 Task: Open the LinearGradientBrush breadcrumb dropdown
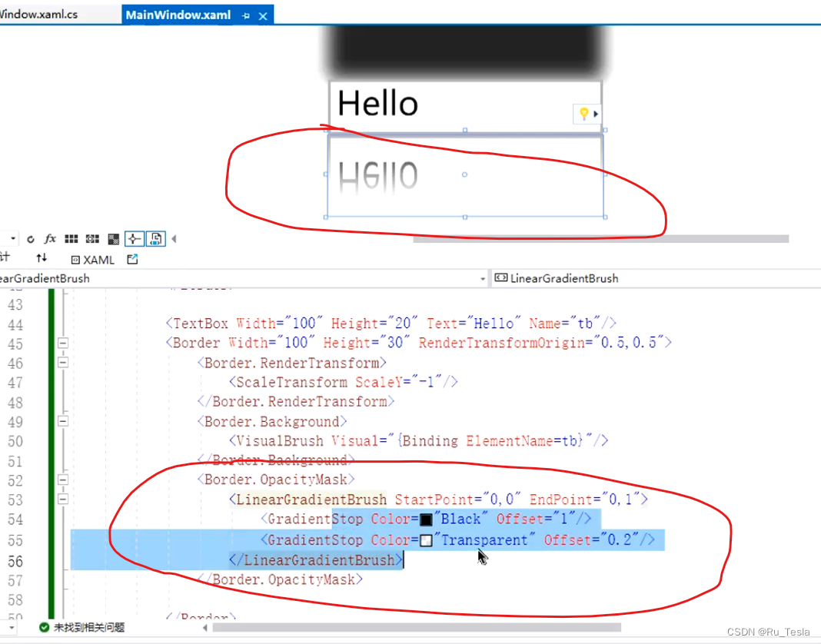click(483, 278)
